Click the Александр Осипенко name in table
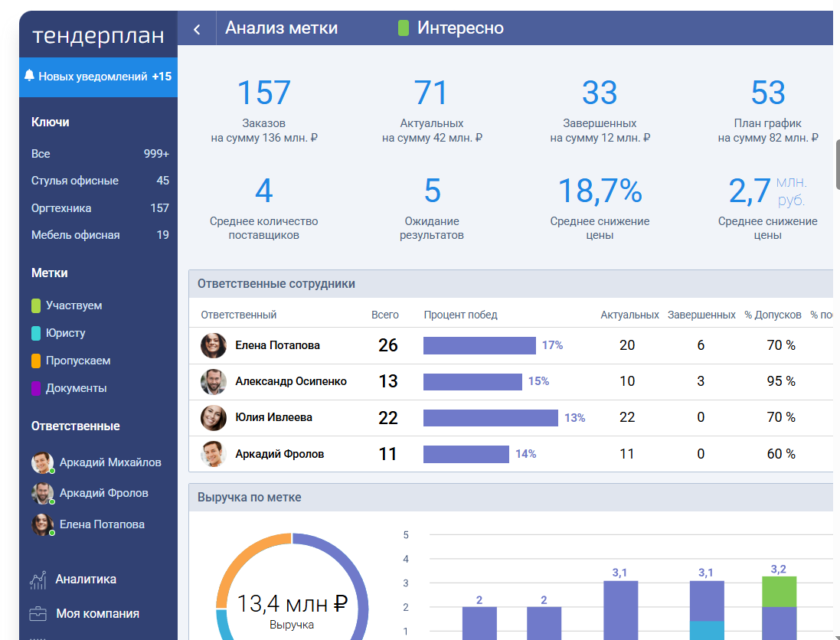Screen dimensions: 840x640 pos(291,381)
